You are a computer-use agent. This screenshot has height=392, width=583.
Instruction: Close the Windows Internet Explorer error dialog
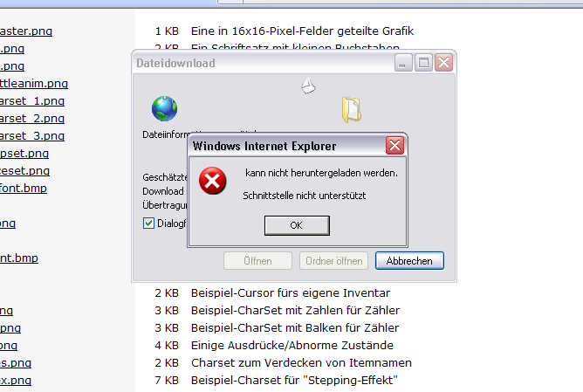click(394, 146)
